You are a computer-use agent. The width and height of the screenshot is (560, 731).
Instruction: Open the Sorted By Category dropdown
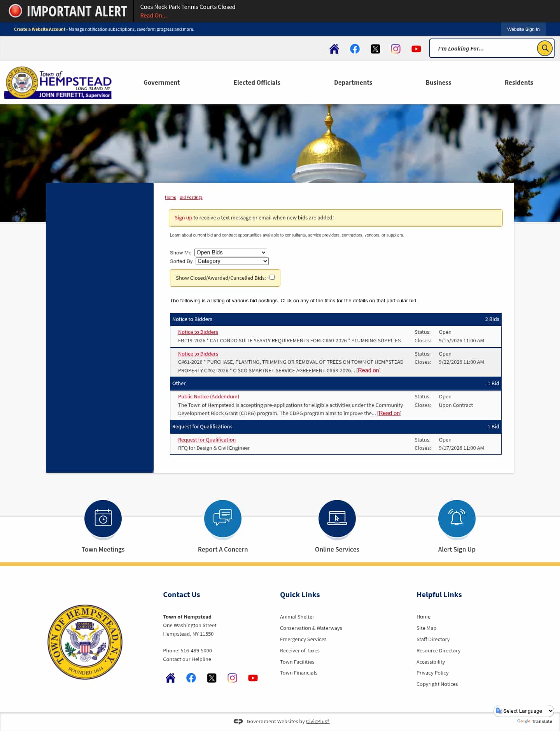pos(232,261)
